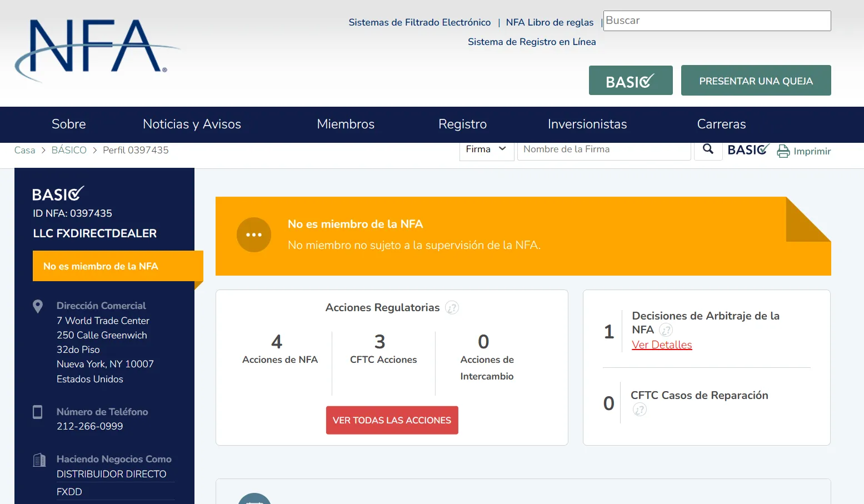Open the Miembros menu
This screenshot has width=864, height=504.
coord(346,124)
